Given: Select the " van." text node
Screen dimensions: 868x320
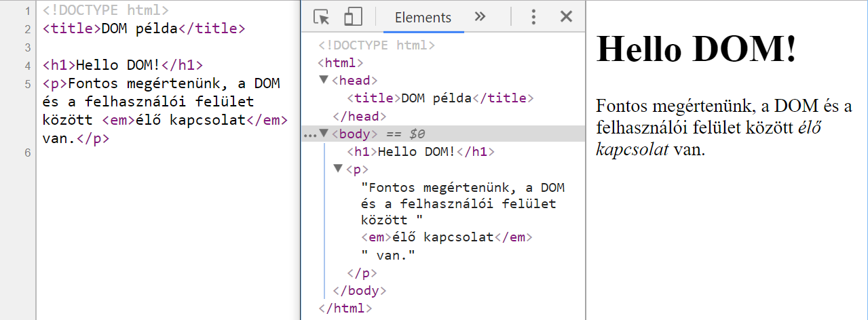Looking at the screenshot, I should coord(388,255).
